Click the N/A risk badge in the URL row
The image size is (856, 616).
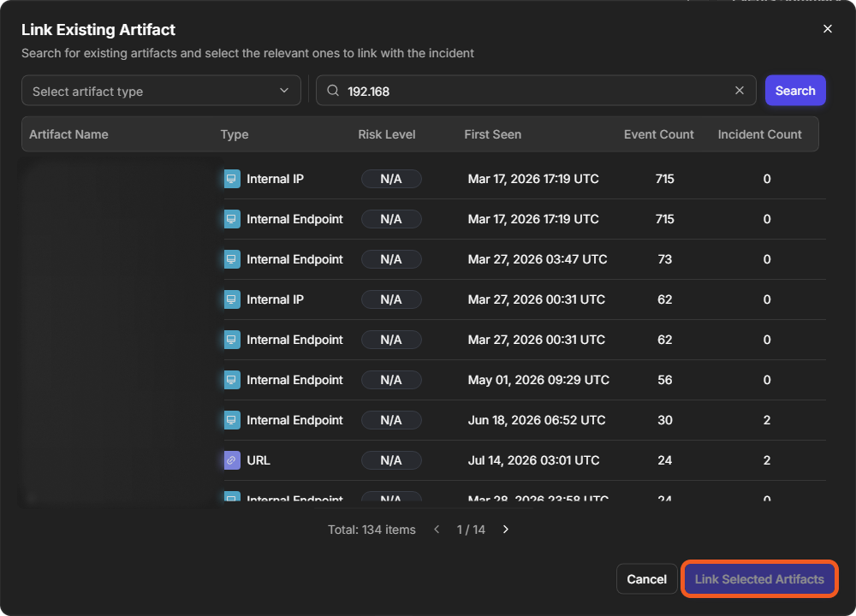click(x=391, y=460)
